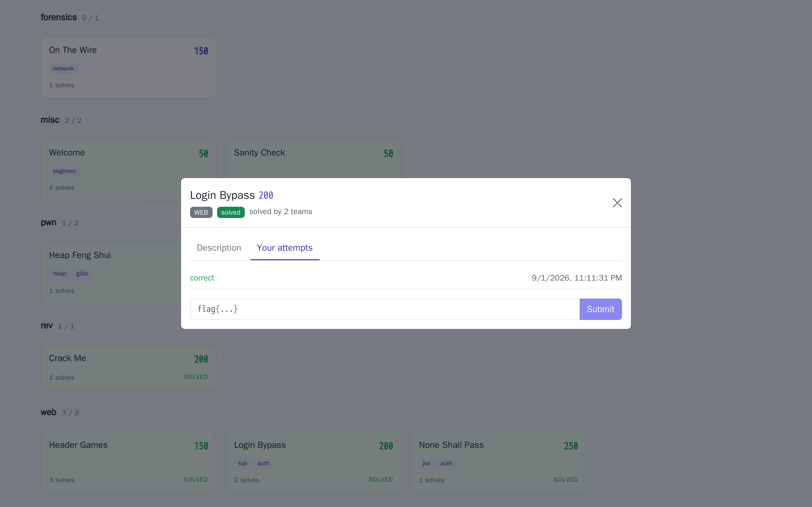Close the Login Bypass dialog
This screenshot has width=812, height=507.
click(x=617, y=203)
